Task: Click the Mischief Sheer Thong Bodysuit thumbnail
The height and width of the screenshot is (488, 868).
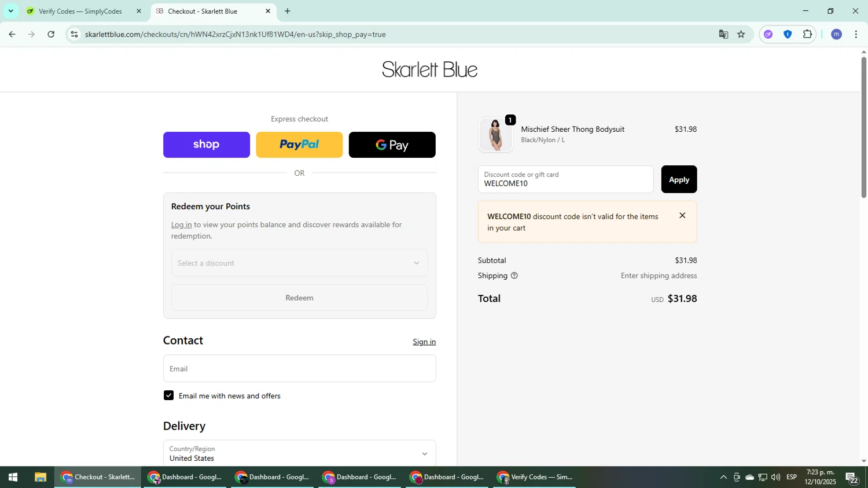Action: pos(495,134)
